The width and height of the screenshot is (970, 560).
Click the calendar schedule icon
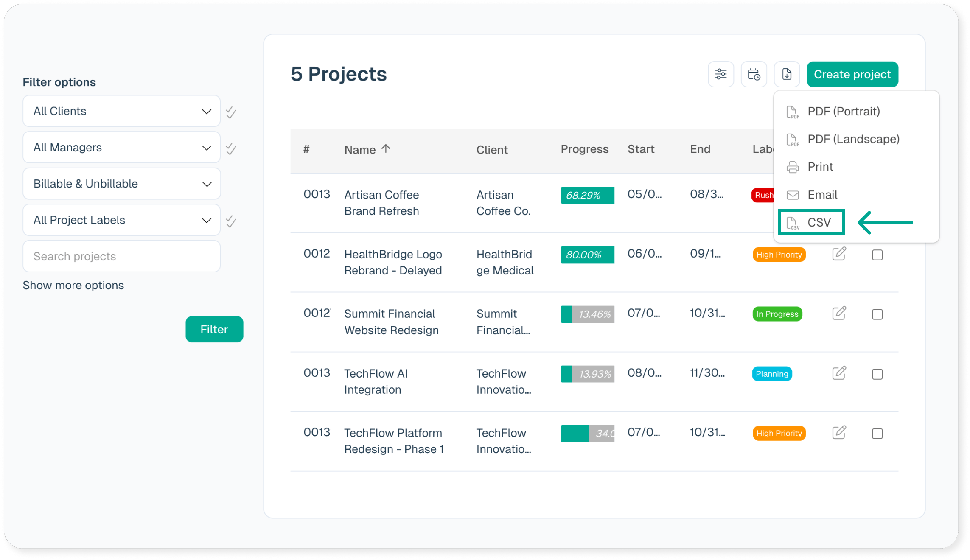point(754,74)
